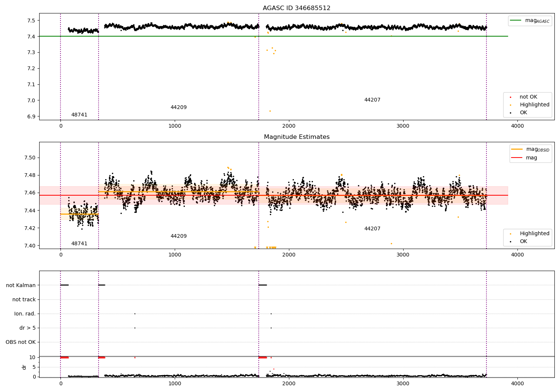Click the "not track" axis label
The height and width of the screenshot is (392, 560).
coord(24,300)
